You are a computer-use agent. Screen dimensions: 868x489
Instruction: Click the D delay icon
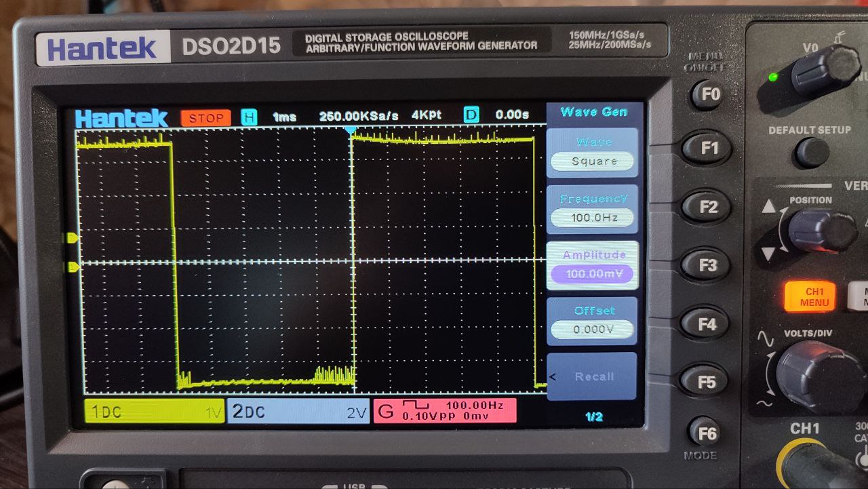click(471, 115)
